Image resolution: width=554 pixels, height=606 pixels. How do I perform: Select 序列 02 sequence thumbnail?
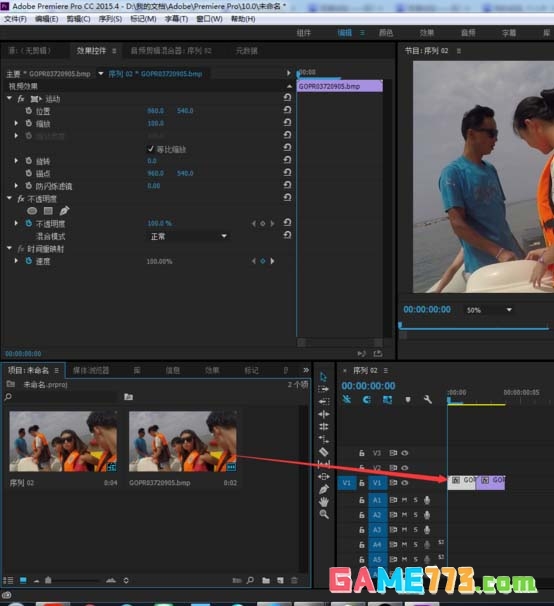[x=63, y=441]
